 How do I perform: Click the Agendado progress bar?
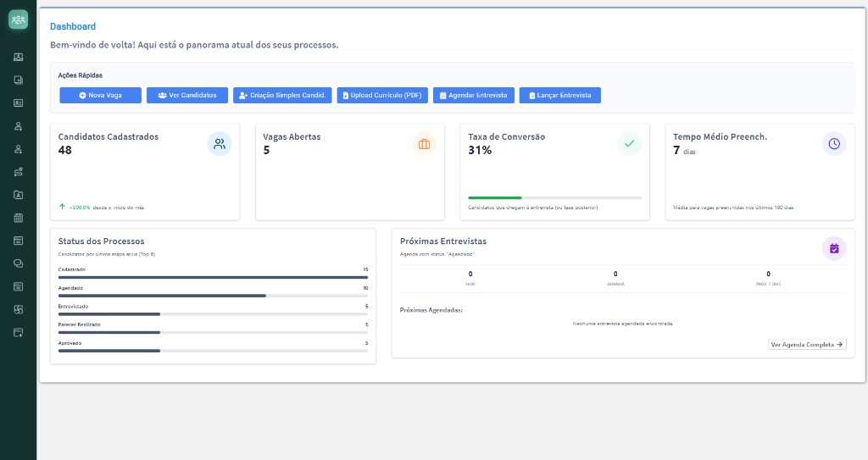[213, 296]
